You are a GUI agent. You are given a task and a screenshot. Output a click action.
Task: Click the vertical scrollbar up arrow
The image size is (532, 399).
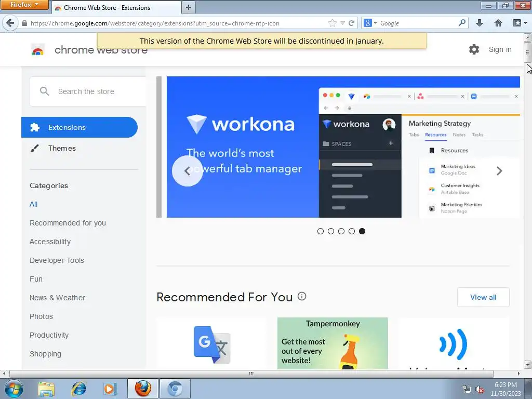528,37
